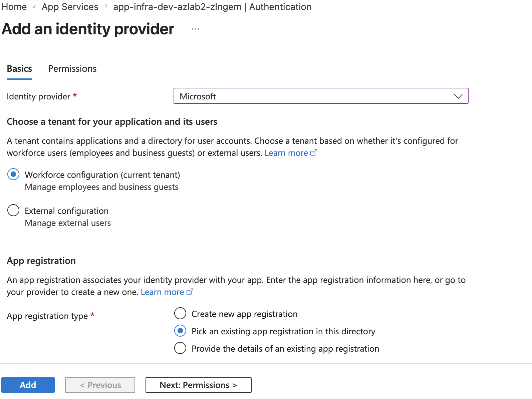Switch to the Basics tab
Viewport: 532px width, 399px height.
click(19, 69)
